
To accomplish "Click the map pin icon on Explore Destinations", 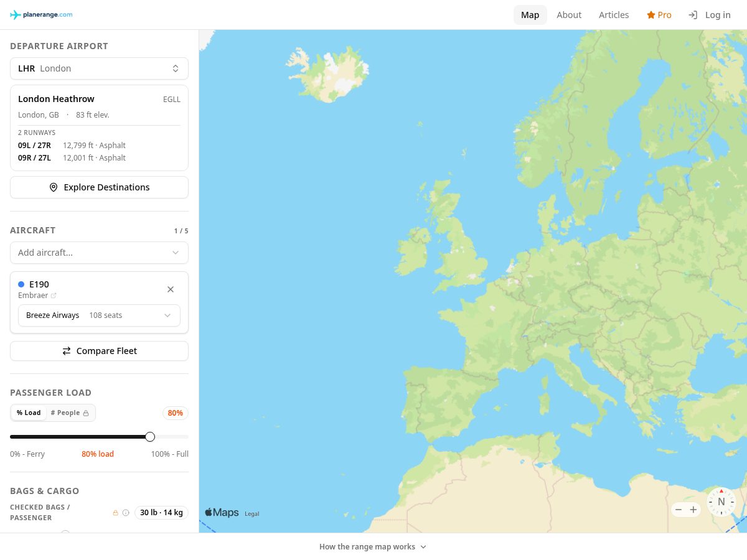I will click(54, 187).
